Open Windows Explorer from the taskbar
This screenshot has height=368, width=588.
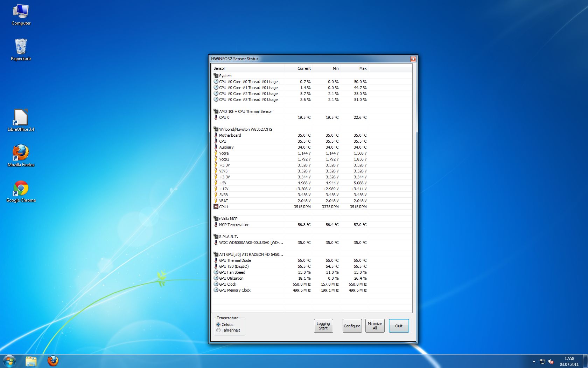(x=31, y=361)
